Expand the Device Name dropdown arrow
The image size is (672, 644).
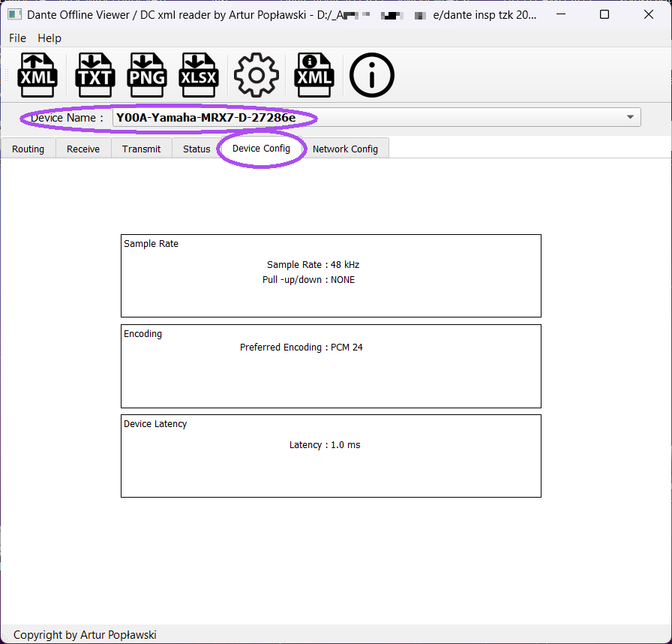tap(630, 117)
